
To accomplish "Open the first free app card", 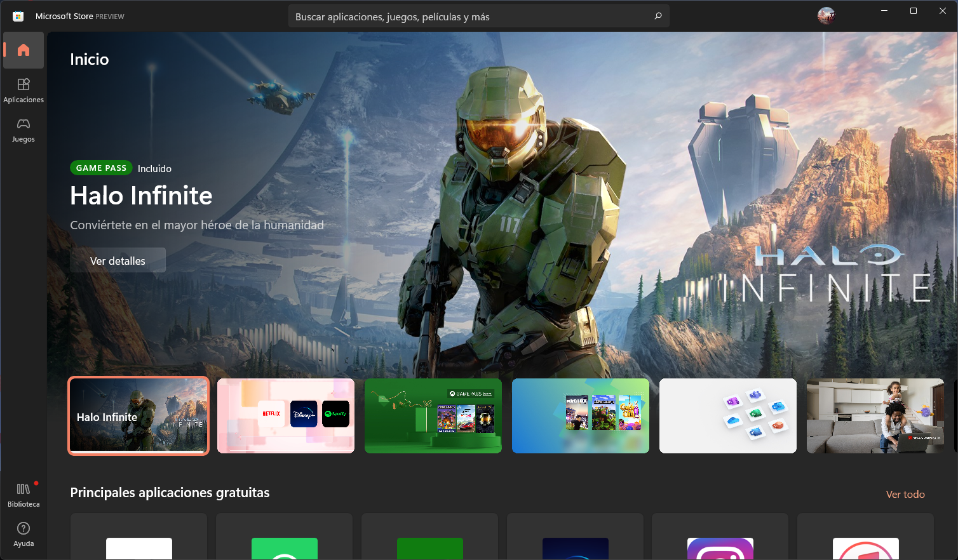I will coord(138,537).
